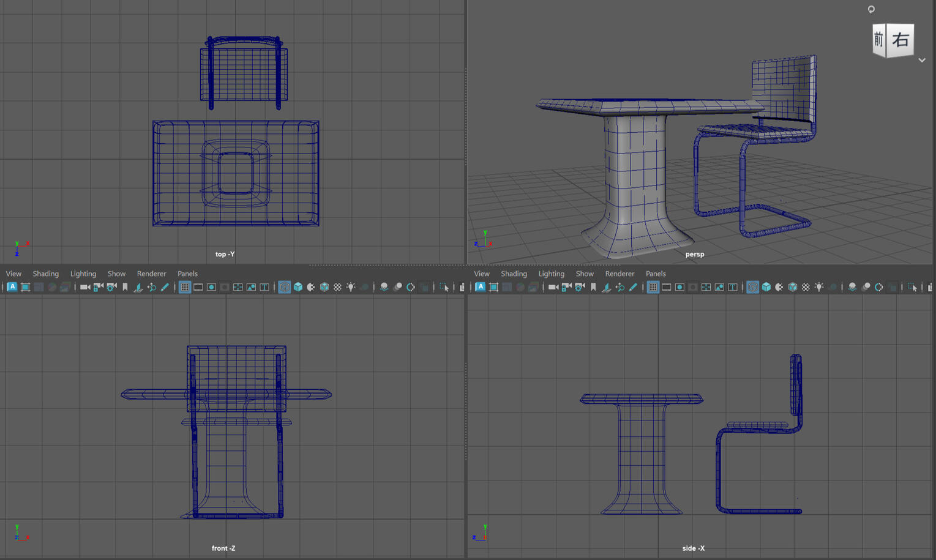
Task: Click the solid cube shading icon in the side viewport toolbar
Action: click(766, 287)
